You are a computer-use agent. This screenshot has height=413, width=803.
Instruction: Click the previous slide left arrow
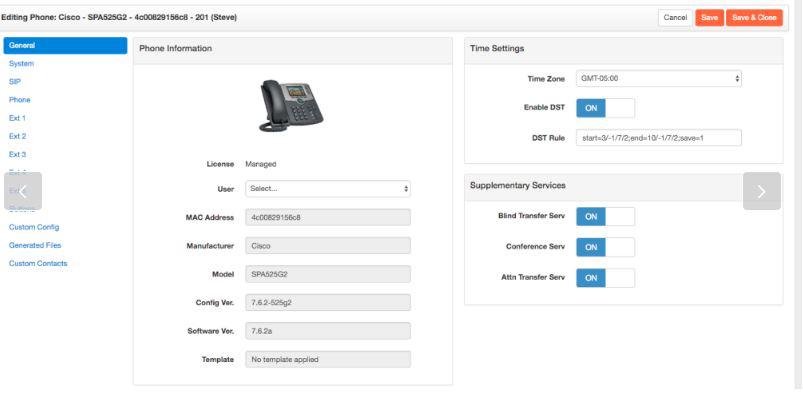click(23, 191)
